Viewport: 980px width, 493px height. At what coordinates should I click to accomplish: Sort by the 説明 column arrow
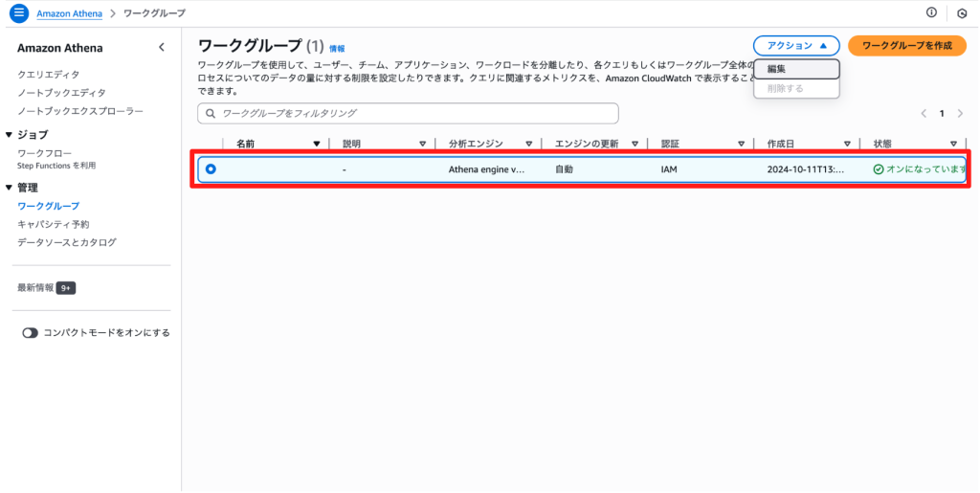click(x=422, y=144)
